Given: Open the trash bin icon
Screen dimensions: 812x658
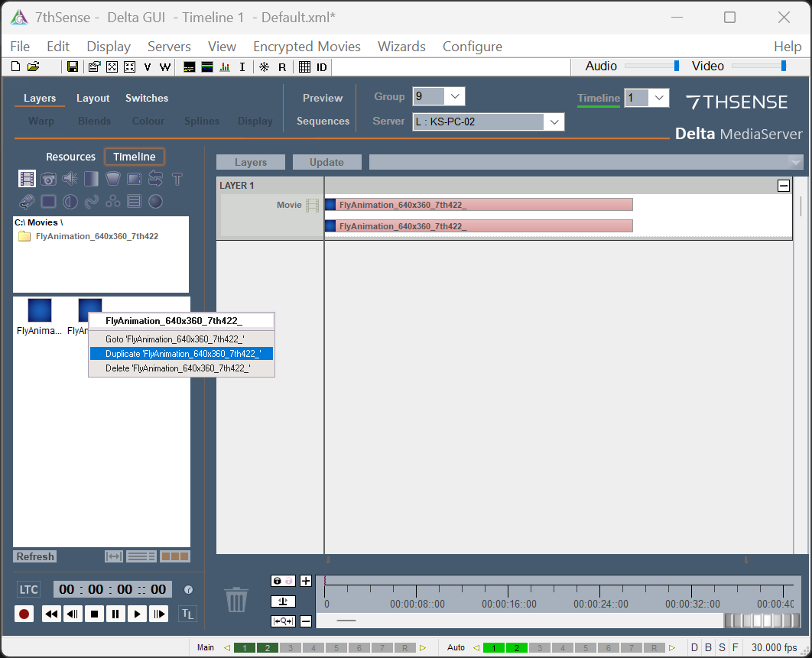Looking at the screenshot, I should point(236,600).
